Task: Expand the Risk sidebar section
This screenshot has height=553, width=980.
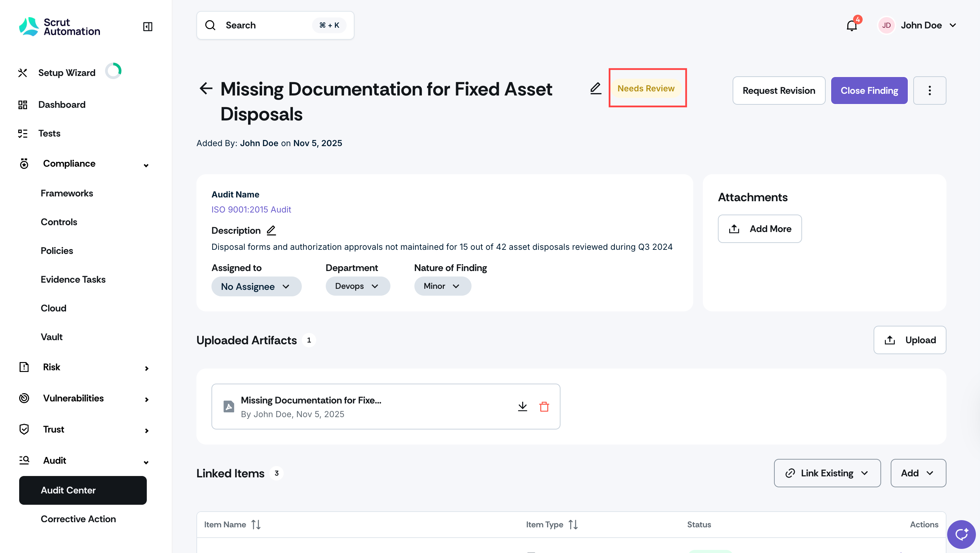Action: [x=84, y=367]
